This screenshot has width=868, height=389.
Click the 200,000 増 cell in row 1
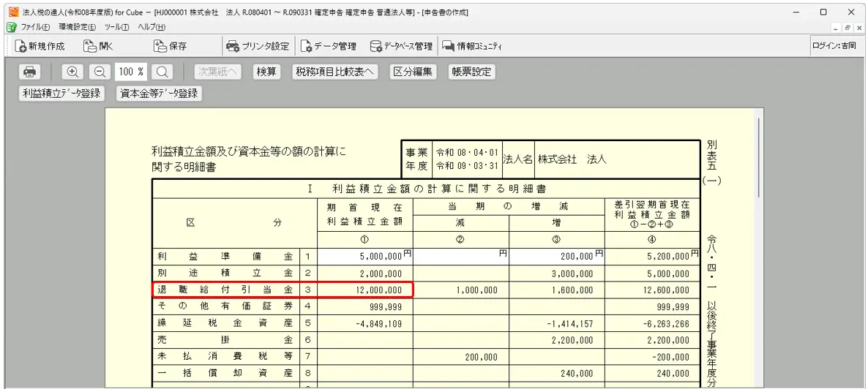point(557,257)
